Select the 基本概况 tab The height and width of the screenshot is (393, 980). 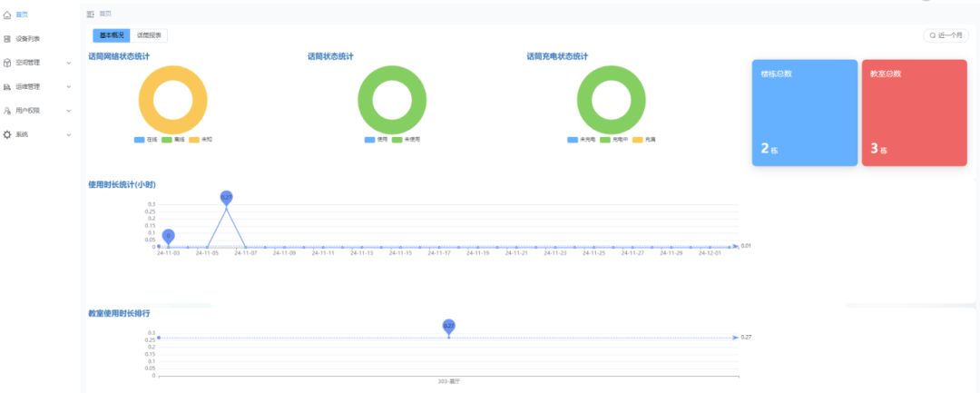pyautogui.click(x=112, y=34)
